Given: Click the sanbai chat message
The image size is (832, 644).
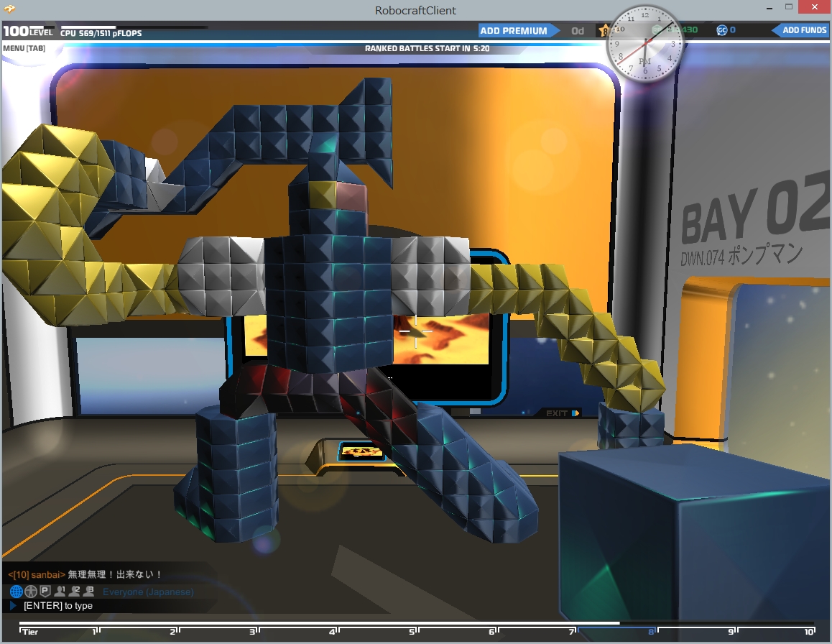Looking at the screenshot, I should point(84,574).
